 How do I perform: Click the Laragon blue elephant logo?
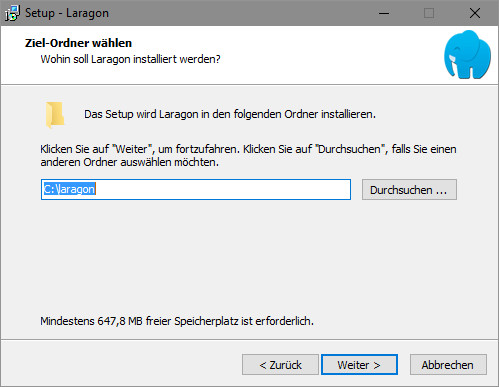(x=467, y=55)
